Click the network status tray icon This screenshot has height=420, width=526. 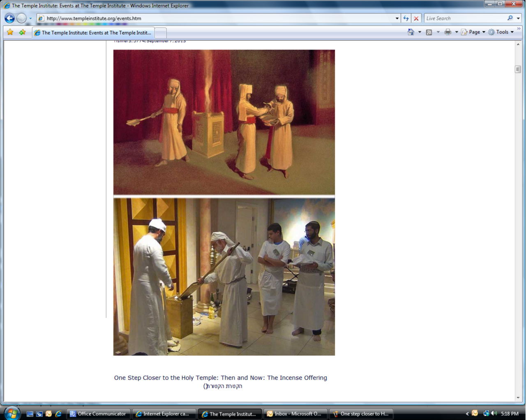coord(486,413)
